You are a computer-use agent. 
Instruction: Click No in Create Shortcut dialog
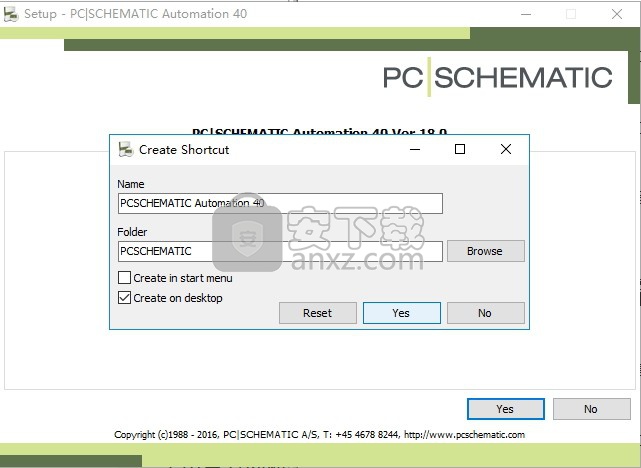[x=485, y=313]
